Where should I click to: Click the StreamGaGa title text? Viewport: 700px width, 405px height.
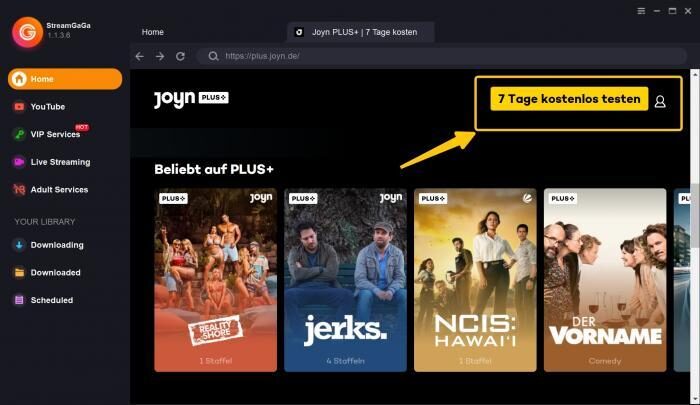(x=68, y=25)
